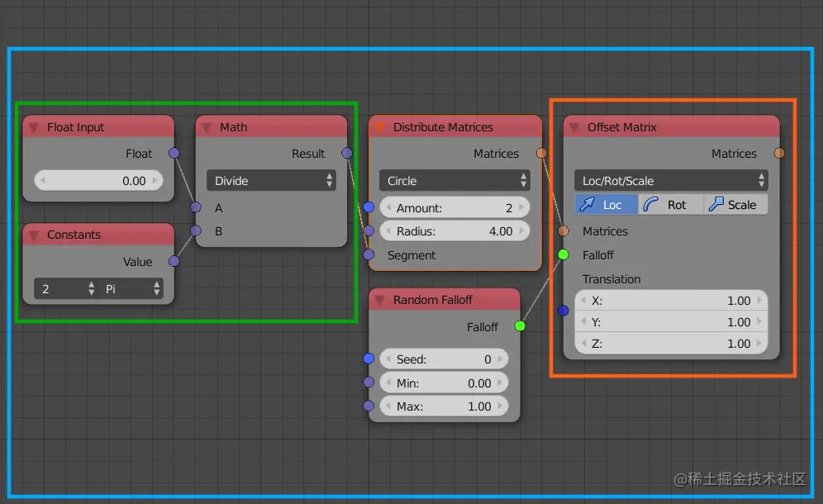The height and width of the screenshot is (504, 823).
Task: Increase Float Input value with right arrow
Action: [x=155, y=180]
